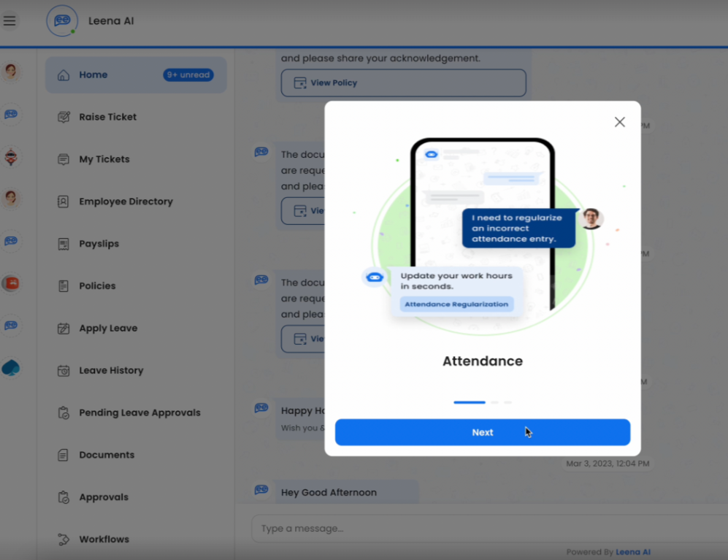Click the Attendance heading text
The height and width of the screenshot is (560, 728).
coord(483,361)
